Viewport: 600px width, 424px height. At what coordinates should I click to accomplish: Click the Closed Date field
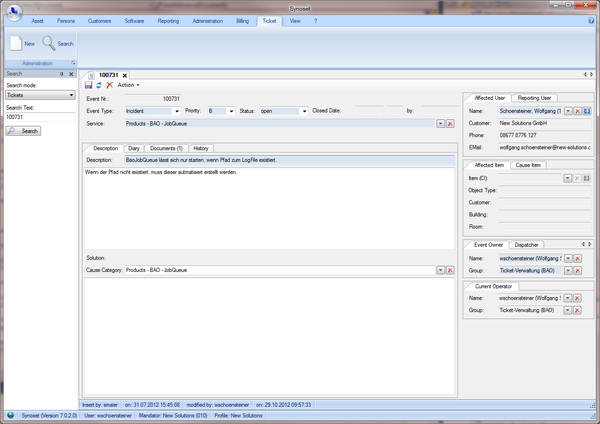click(x=368, y=111)
